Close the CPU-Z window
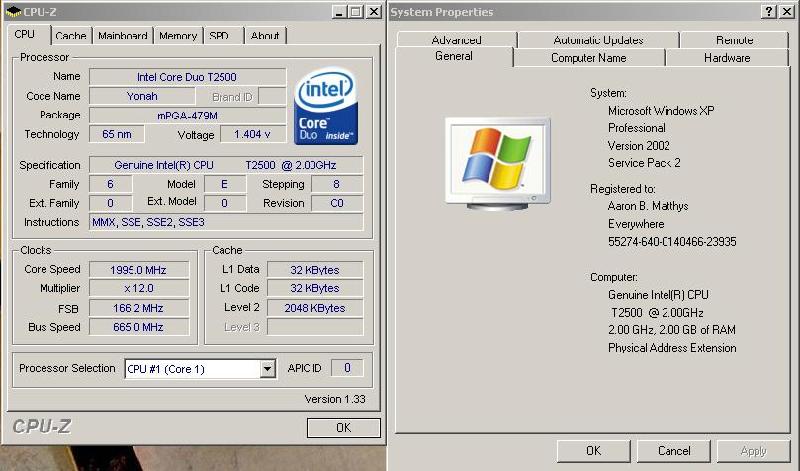Viewport: 800px width, 471px height. pos(374,11)
